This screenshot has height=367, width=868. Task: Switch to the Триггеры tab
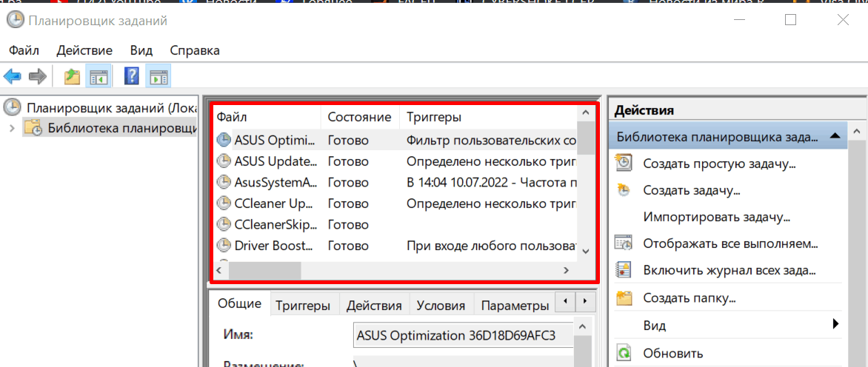(x=303, y=306)
